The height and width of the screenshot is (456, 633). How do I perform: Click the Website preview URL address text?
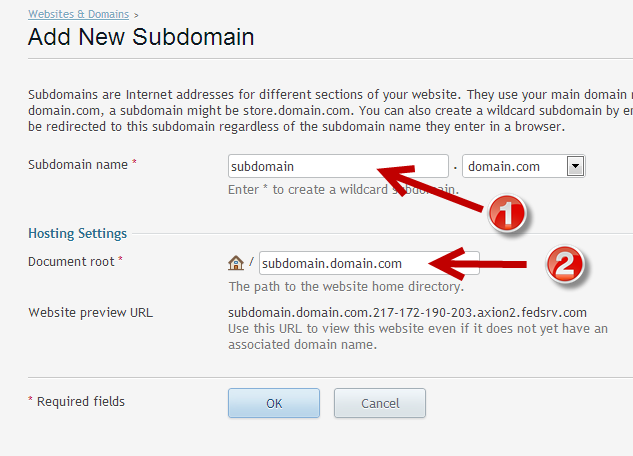(407, 312)
